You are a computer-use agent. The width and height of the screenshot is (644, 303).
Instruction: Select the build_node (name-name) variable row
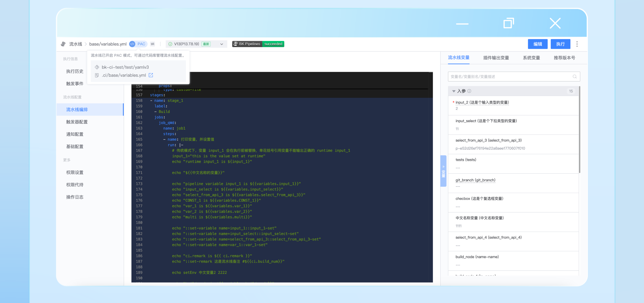tap(513, 261)
